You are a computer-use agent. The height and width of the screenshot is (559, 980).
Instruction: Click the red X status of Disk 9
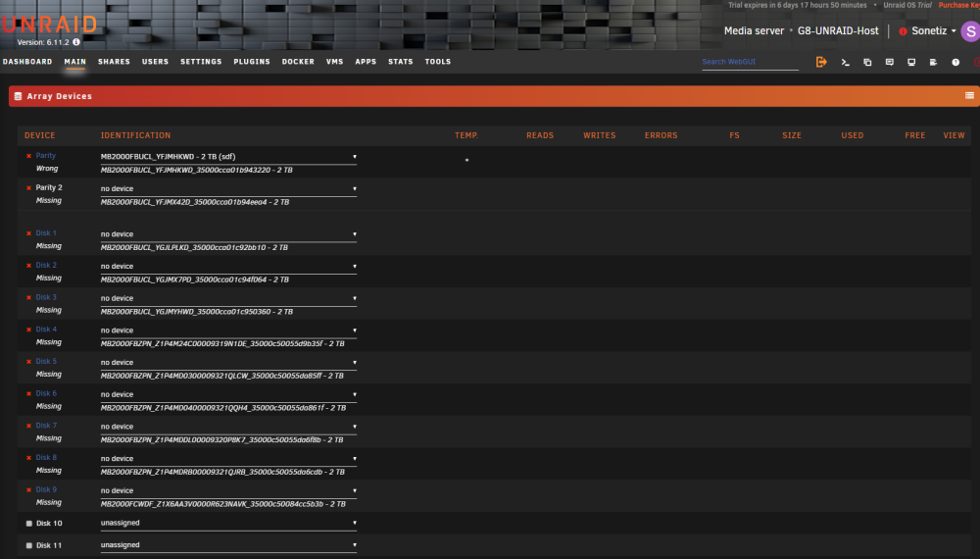pos(28,489)
